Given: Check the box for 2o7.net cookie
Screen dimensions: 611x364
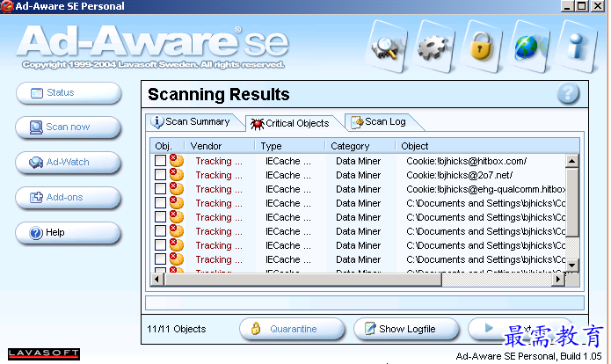Looking at the screenshot, I should [160, 175].
